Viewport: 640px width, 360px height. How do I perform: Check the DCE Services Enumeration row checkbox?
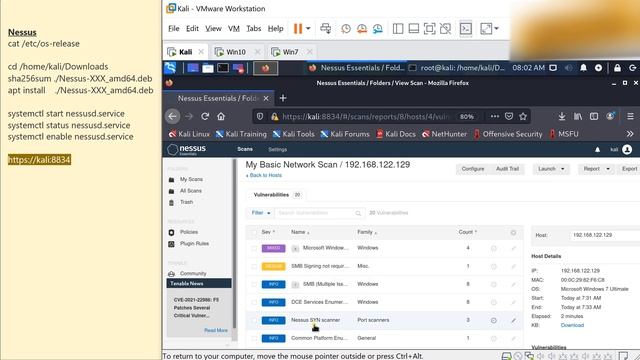coord(254,302)
